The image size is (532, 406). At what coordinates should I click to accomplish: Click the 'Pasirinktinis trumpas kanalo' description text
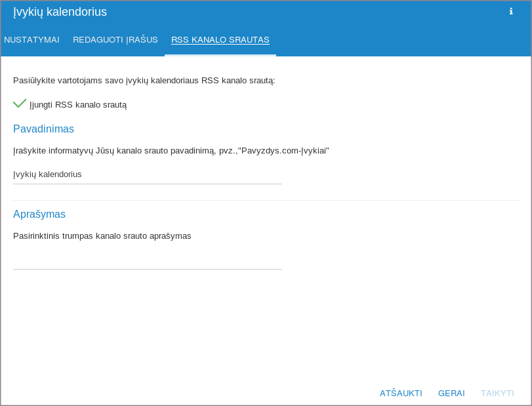point(102,236)
